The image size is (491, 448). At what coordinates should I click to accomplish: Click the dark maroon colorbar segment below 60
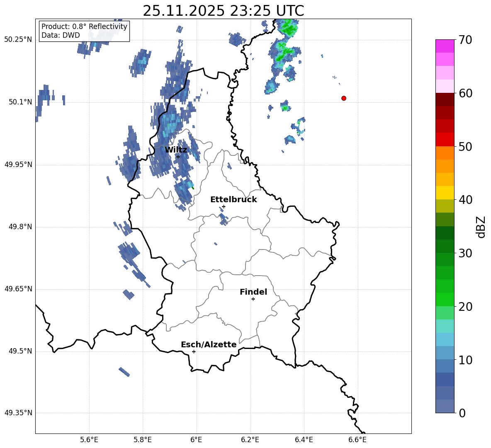[445, 99]
